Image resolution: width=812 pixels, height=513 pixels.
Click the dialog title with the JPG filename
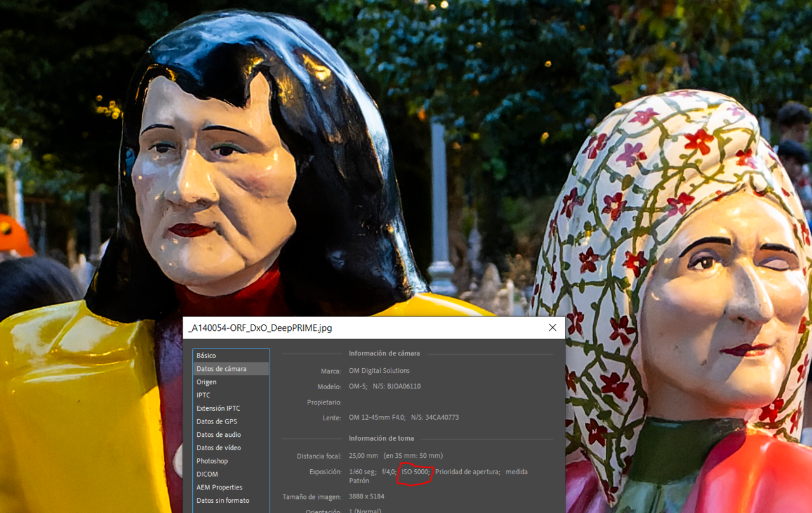click(x=260, y=328)
